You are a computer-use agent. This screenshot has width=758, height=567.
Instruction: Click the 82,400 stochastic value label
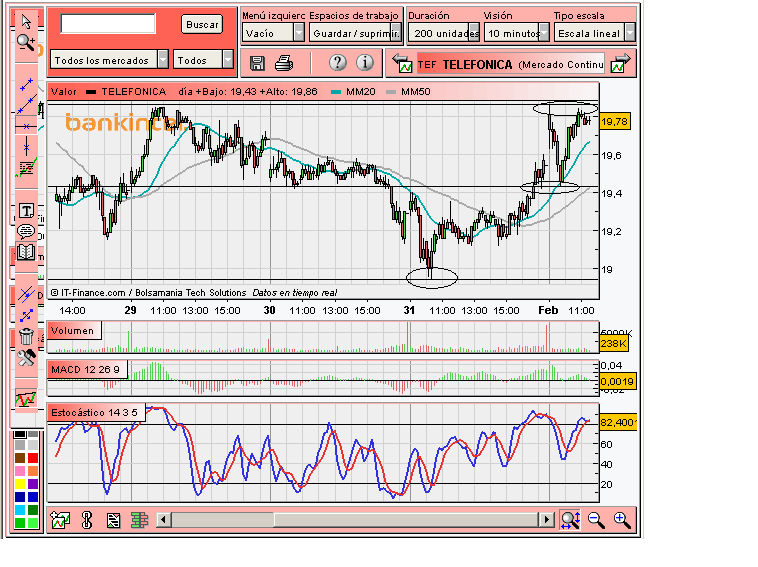tap(617, 422)
